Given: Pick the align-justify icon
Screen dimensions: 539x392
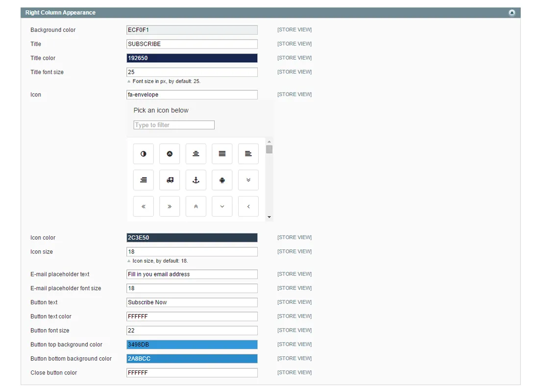Looking at the screenshot, I should coord(222,154).
